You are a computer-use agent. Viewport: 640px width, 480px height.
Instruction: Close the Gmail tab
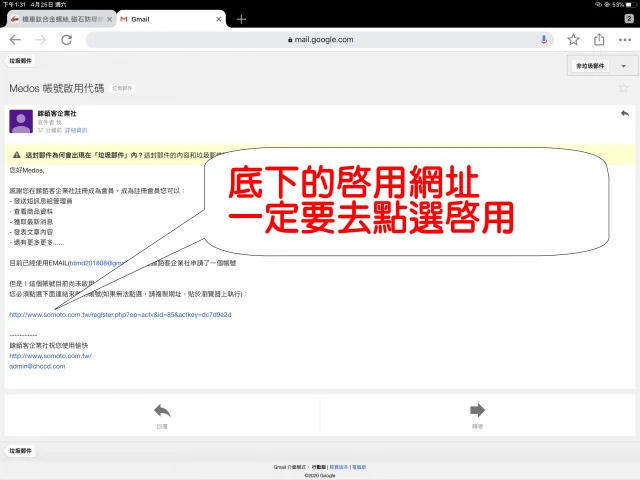click(x=218, y=19)
